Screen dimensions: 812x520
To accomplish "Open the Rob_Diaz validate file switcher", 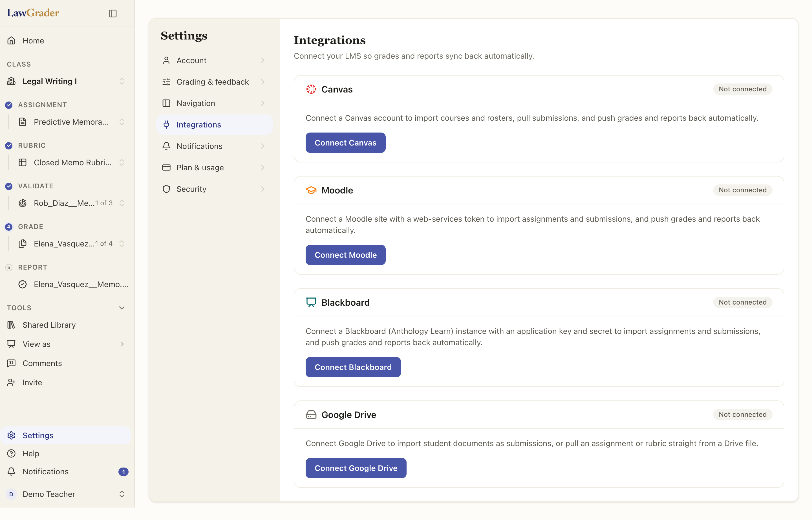I will [122, 203].
